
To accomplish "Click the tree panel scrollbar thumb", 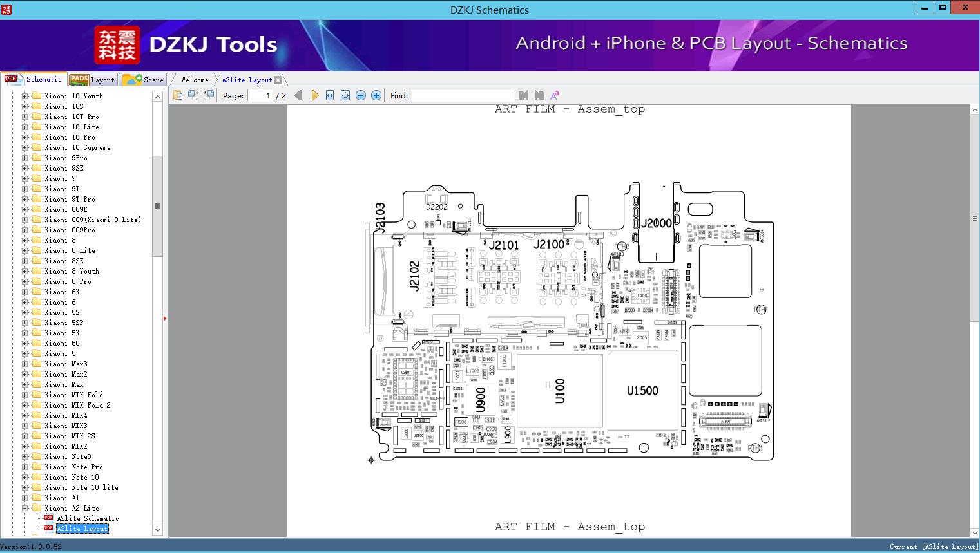I will [x=157, y=206].
